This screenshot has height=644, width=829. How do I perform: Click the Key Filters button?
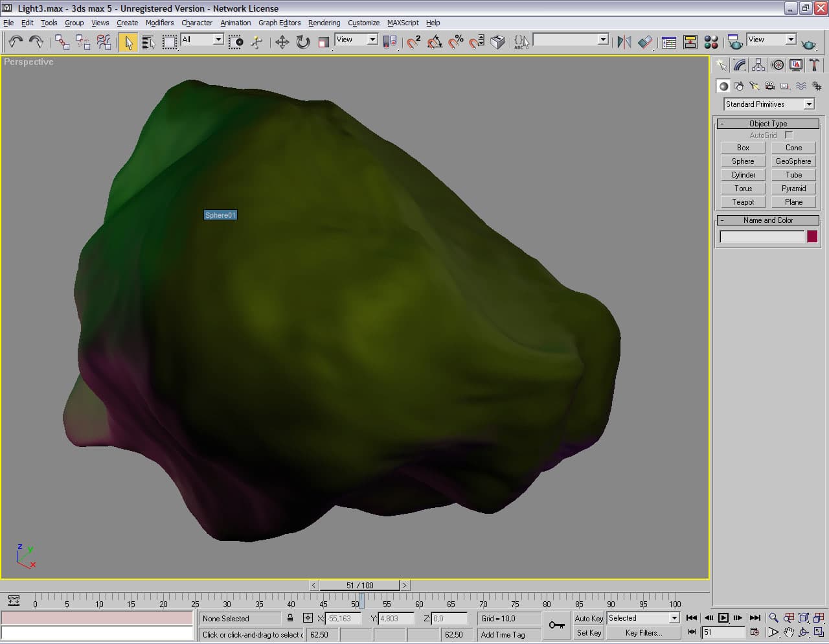[x=643, y=633]
